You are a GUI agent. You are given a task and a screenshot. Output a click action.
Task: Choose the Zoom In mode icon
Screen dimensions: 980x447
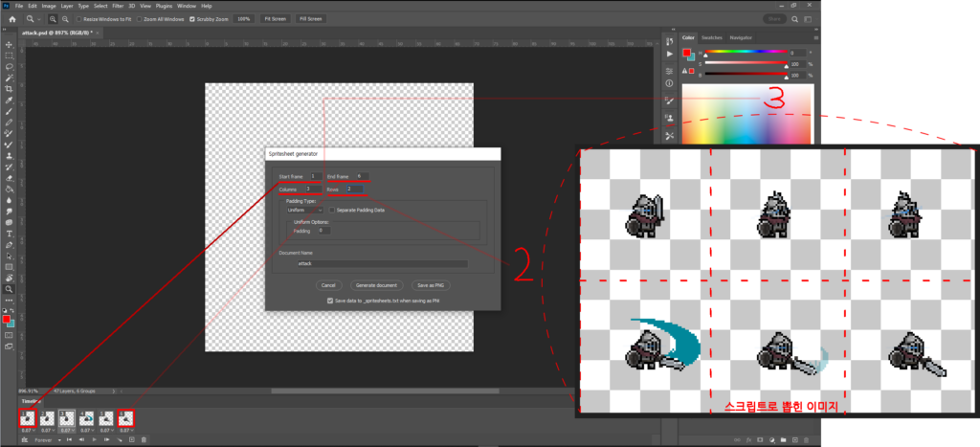(54, 19)
